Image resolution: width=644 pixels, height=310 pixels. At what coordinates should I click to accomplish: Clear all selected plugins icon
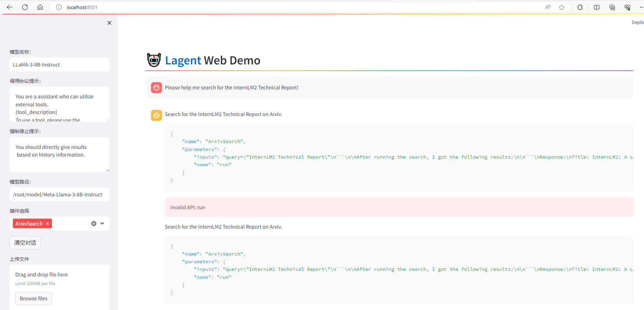pyautogui.click(x=94, y=224)
